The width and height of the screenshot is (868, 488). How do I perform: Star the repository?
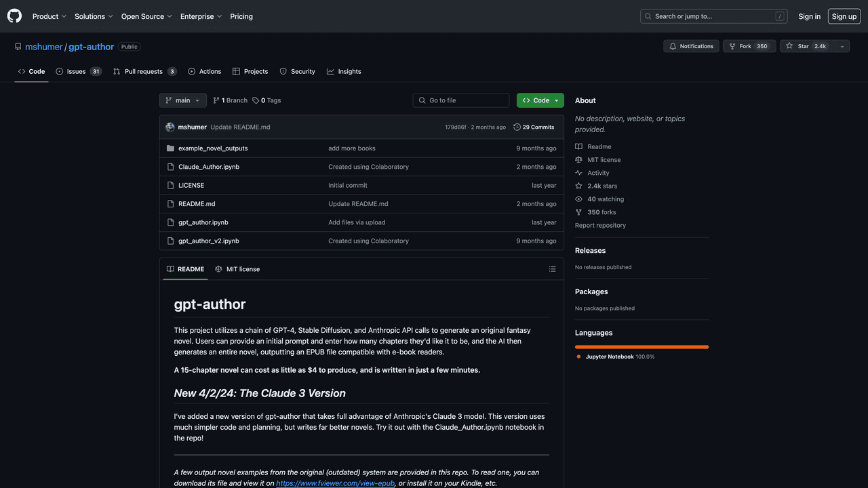pos(807,46)
